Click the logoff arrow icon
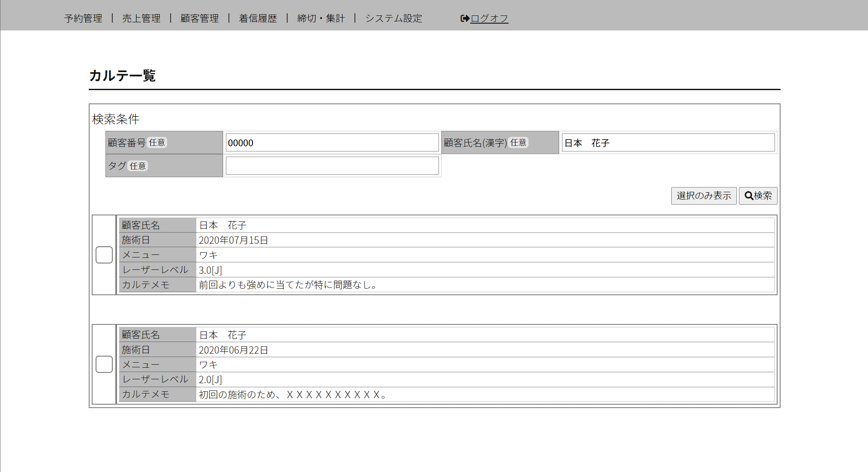 (465, 18)
